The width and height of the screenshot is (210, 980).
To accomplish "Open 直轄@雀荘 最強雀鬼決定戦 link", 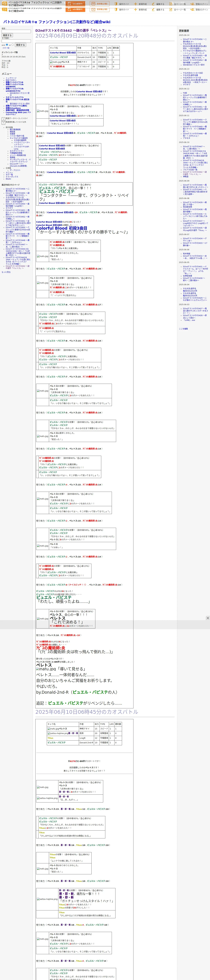I will 17,110.
